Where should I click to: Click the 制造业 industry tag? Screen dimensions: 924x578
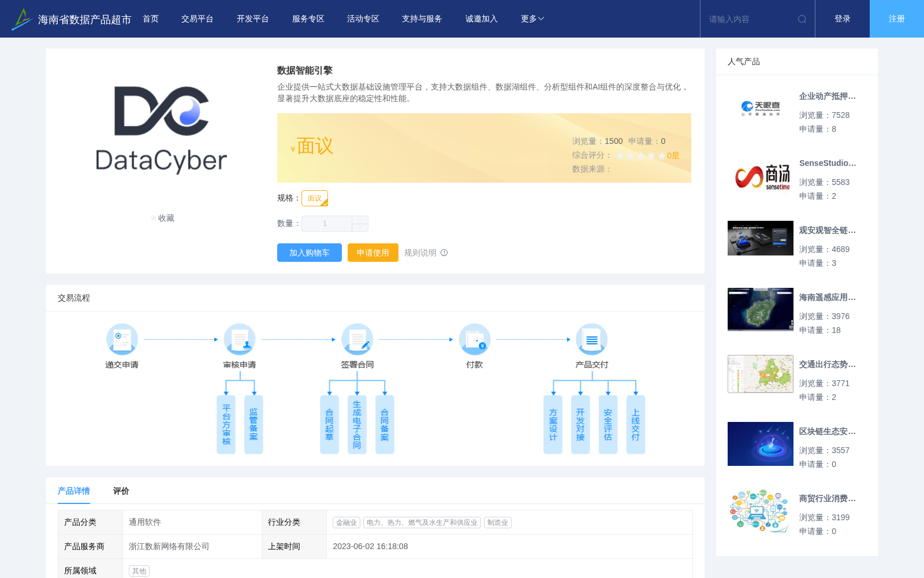pos(498,523)
